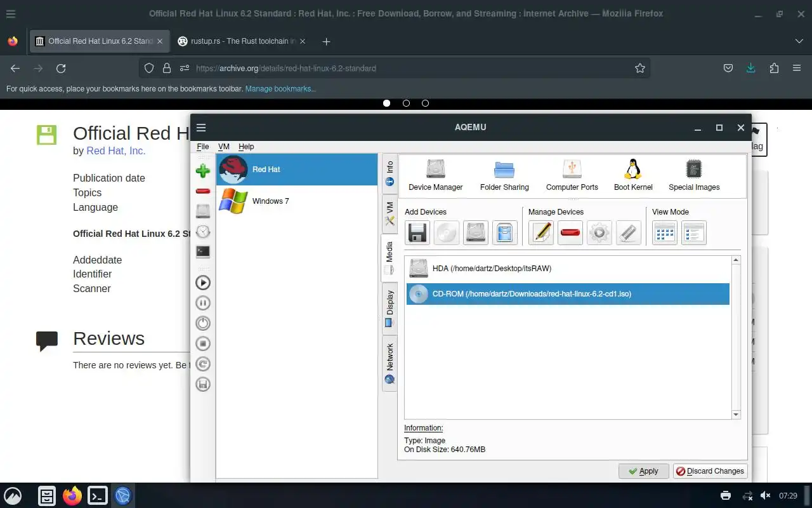Switch to the Network vertical tab

[x=390, y=363]
